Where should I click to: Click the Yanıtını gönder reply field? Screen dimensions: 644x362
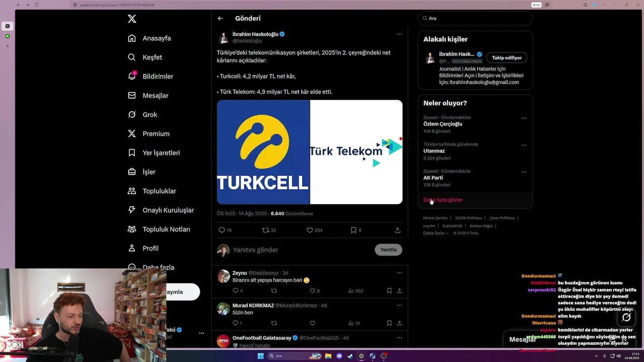point(302,250)
